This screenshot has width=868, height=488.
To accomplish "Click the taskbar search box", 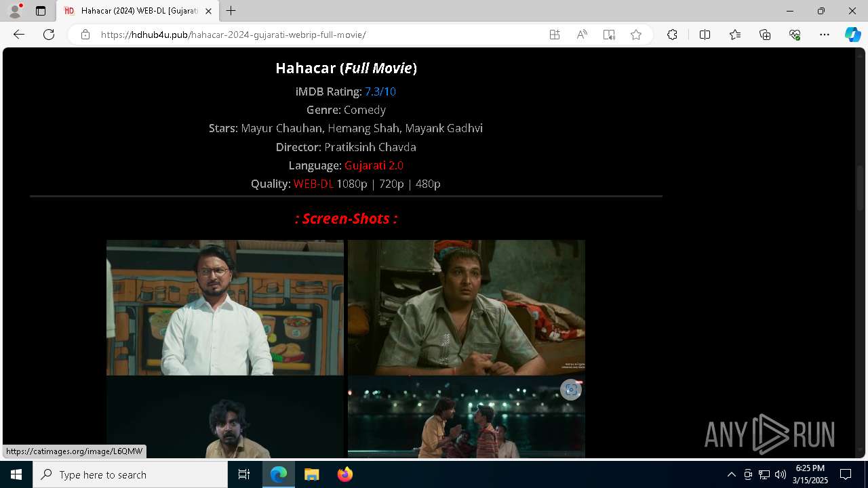I will coord(130,474).
